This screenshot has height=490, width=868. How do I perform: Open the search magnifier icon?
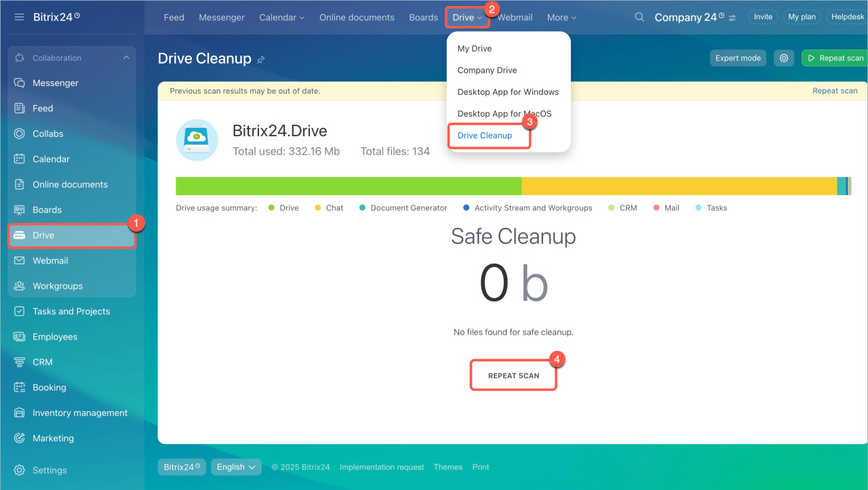tap(639, 18)
